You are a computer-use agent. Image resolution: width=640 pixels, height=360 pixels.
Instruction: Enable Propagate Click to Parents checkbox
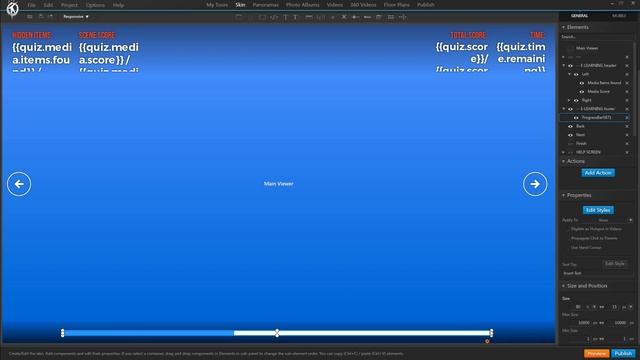[x=567, y=238]
